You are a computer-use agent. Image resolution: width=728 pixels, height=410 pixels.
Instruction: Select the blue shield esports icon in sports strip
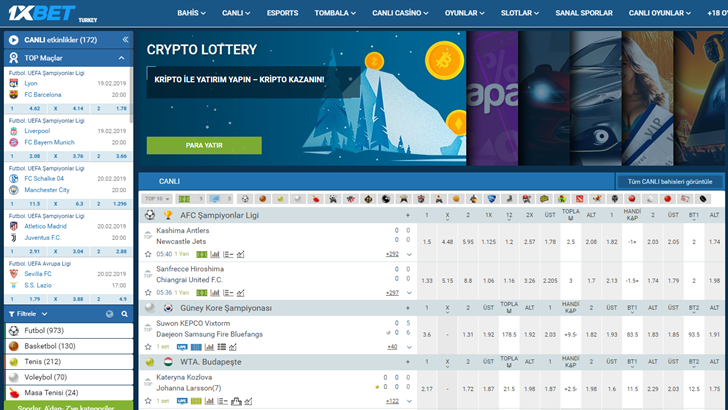[491, 199]
